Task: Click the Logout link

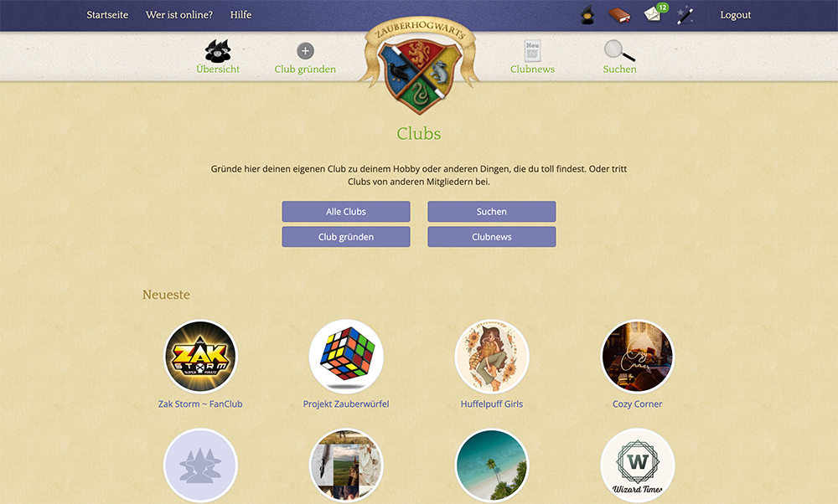Action: (736, 15)
